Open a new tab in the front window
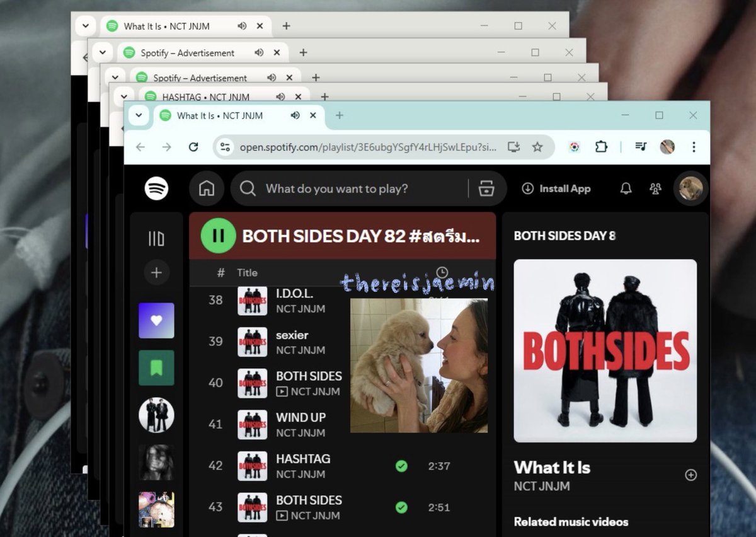This screenshot has width=756, height=537. coord(339,115)
